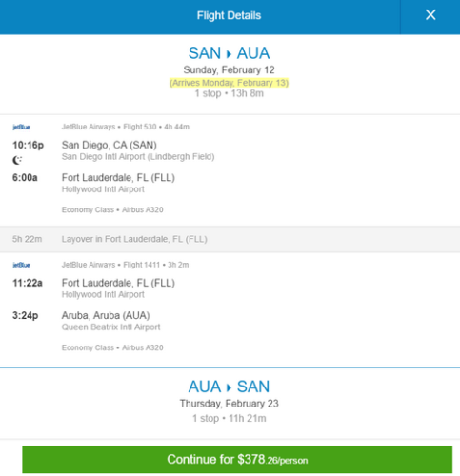Screen dimensions: 460x476
Task: Select the SAN to AUA route heading
Action: tap(229, 53)
